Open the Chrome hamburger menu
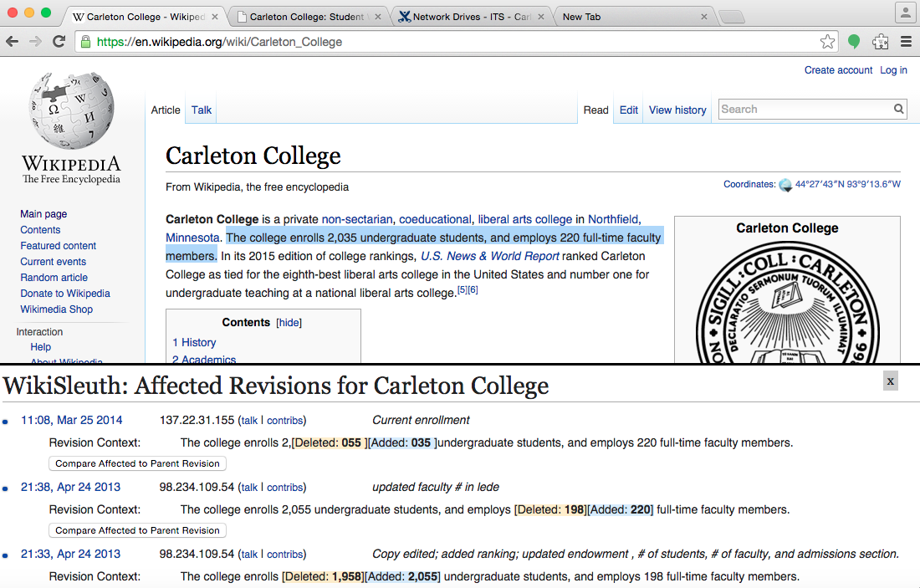This screenshot has width=920, height=588. 906,40
